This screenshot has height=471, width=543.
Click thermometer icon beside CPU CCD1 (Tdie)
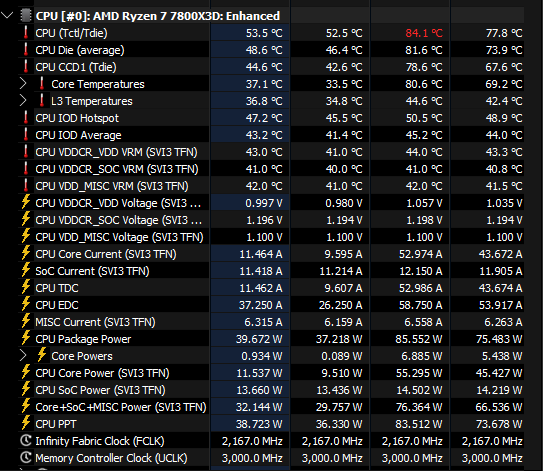(26, 66)
